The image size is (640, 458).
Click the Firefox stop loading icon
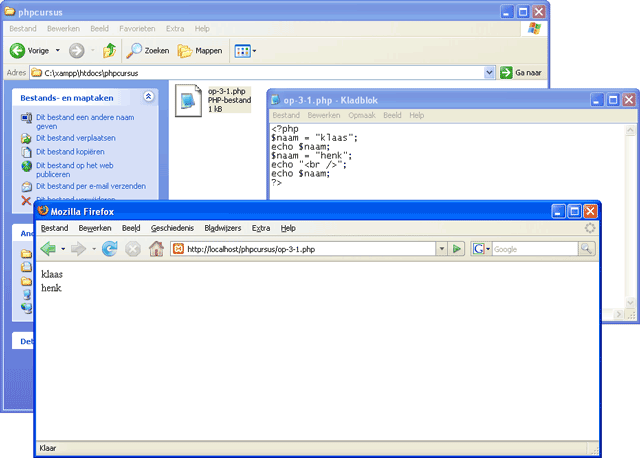tap(133, 249)
